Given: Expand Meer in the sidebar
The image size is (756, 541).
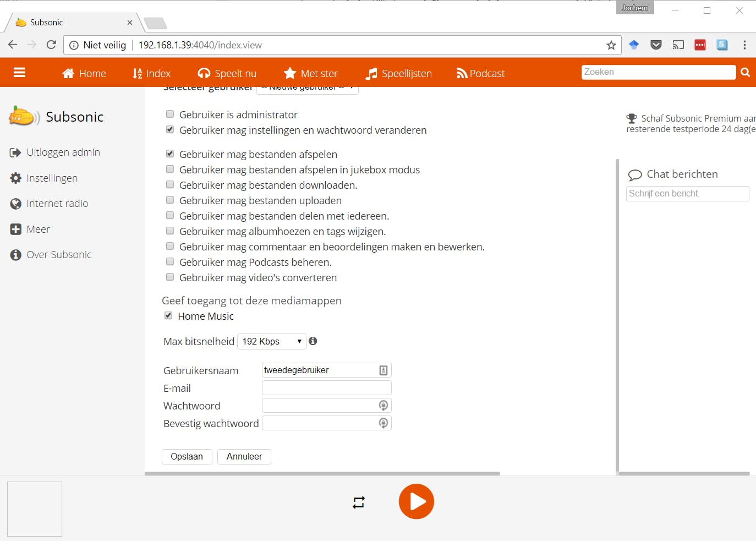Looking at the screenshot, I should pyautogui.click(x=30, y=229).
